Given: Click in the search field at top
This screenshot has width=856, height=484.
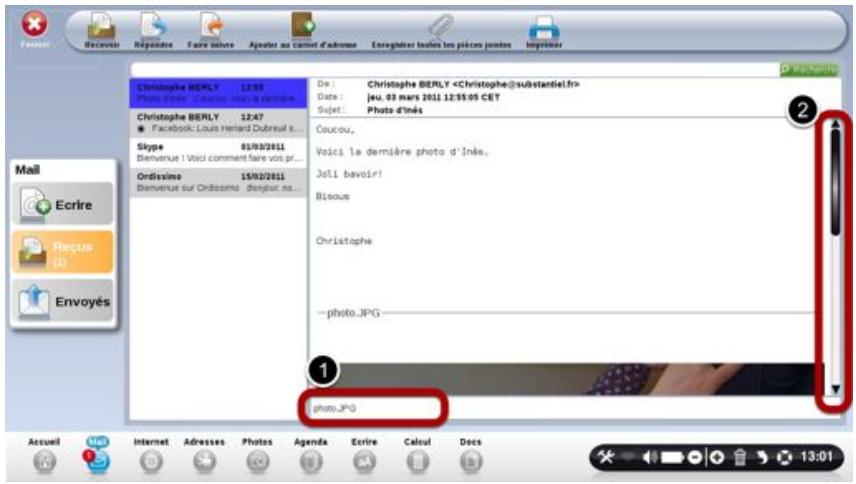Looking at the screenshot, I should coord(455,69).
